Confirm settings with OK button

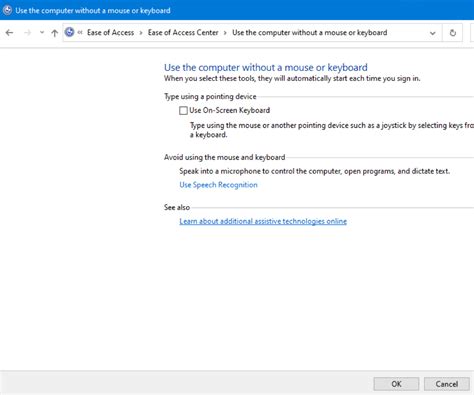[x=396, y=384]
